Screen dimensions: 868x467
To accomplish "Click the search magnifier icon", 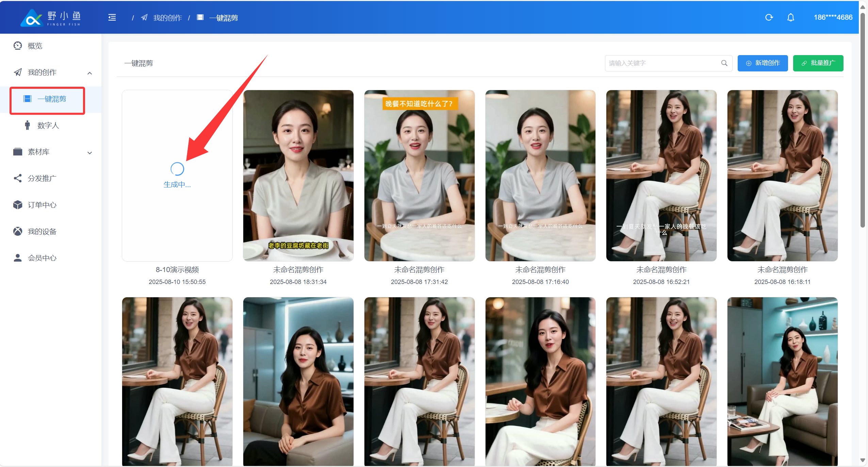I will tap(724, 63).
